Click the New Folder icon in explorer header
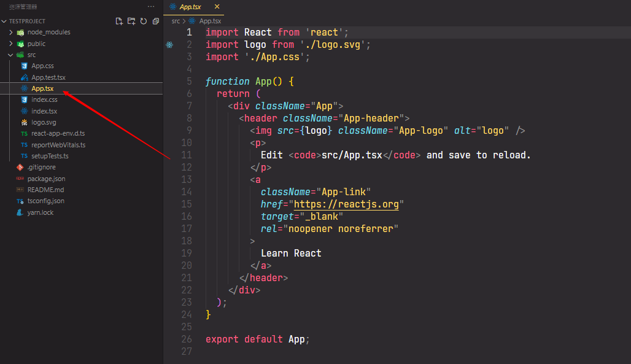The height and width of the screenshot is (364, 631). pyautogui.click(x=131, y=21)
